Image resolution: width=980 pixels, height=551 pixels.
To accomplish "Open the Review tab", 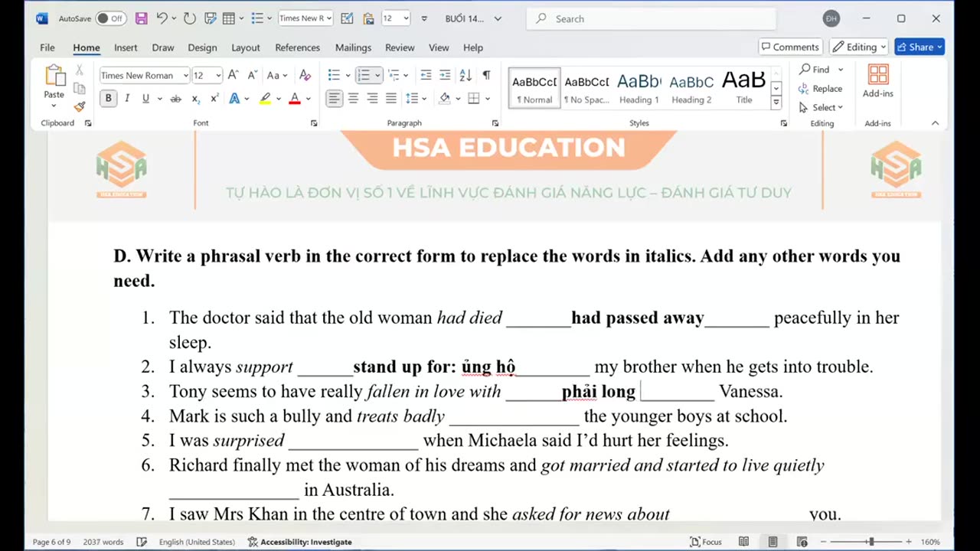I will pos(400,47).
